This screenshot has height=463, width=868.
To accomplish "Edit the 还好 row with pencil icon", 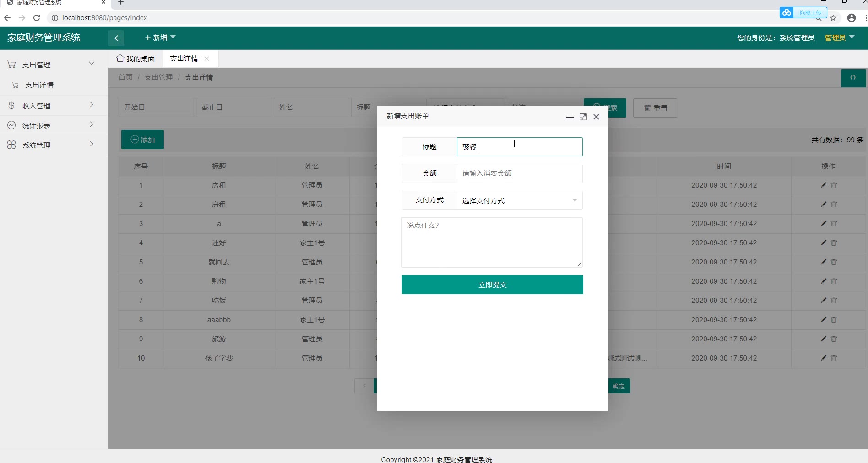I will (x=824, y=242).
